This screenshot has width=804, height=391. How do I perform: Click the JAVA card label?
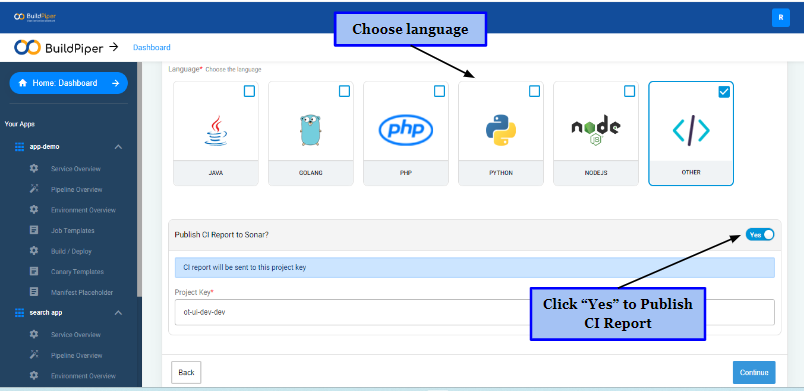click(216, 173)
